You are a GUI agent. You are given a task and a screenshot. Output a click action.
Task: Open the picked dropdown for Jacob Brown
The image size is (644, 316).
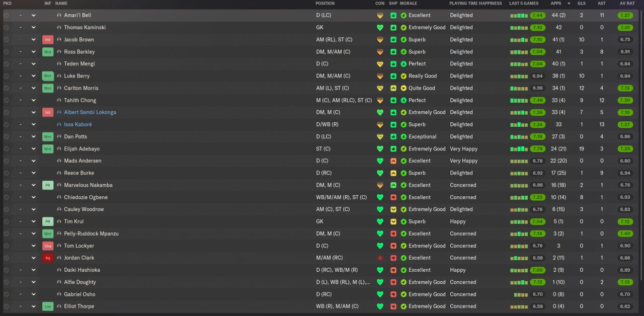(33, 40)
